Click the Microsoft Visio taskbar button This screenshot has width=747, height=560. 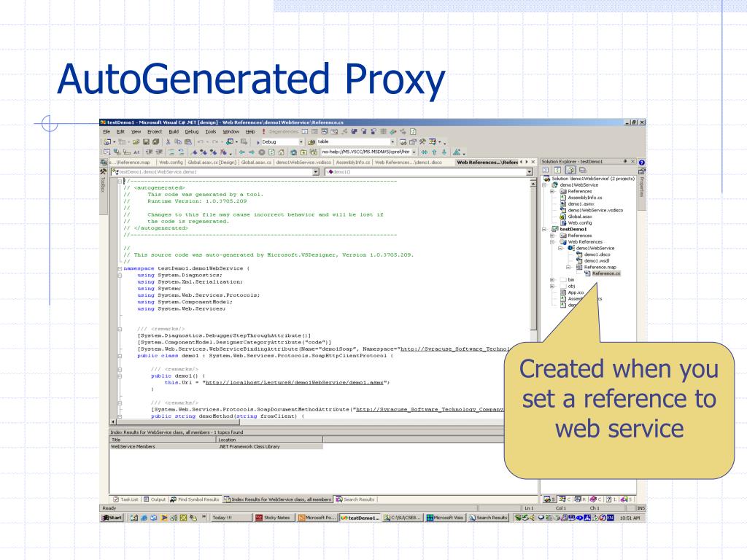[445, 518]
